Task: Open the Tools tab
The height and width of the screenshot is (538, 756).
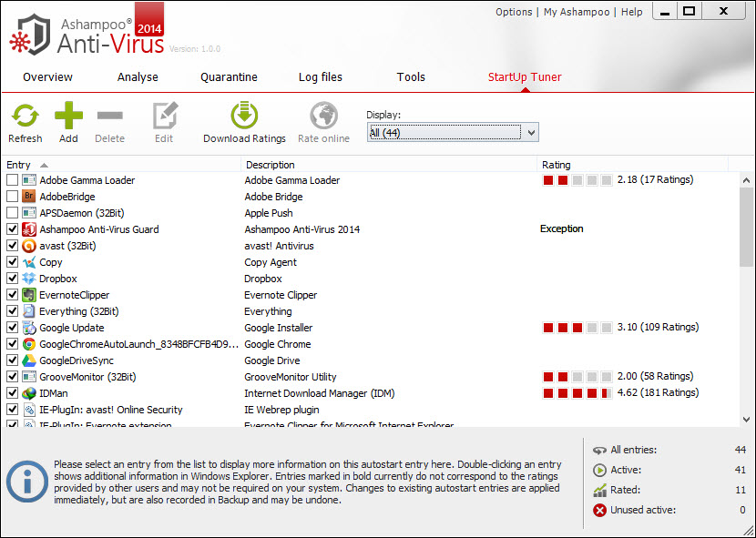Action: pyautogui.click(x=411, y=77)
